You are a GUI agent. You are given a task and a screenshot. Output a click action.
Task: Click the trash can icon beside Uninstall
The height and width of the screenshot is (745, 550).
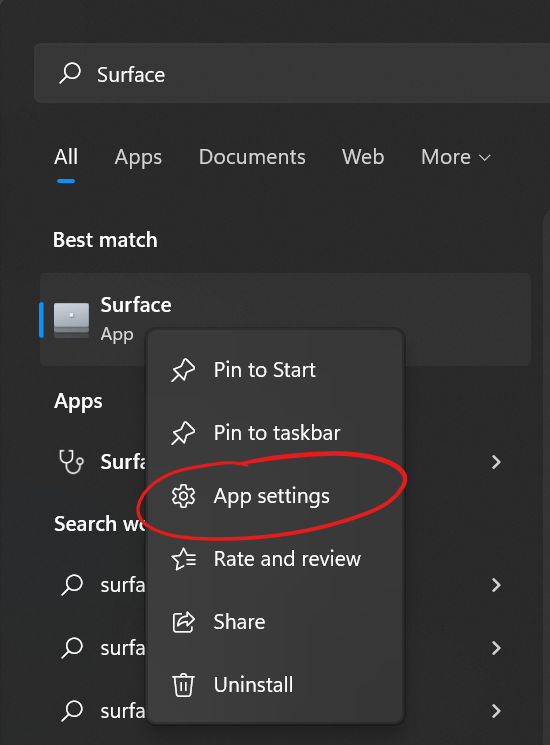click(183, 685)
